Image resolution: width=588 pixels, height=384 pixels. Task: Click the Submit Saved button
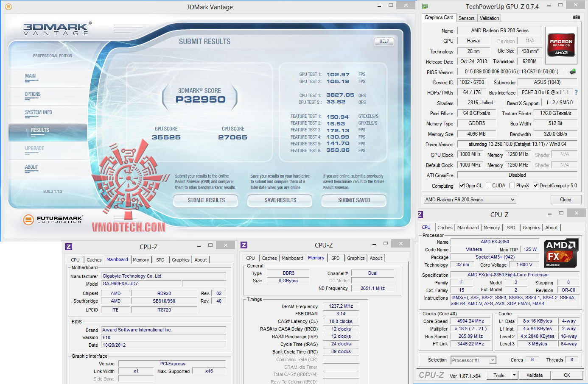click(x=354, y=200)
